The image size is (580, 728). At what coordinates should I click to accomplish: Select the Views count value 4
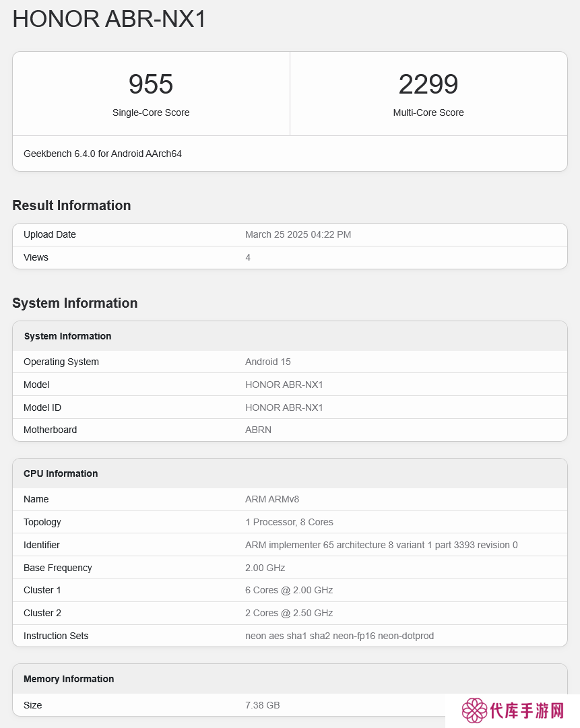click(x=248, y=257)
